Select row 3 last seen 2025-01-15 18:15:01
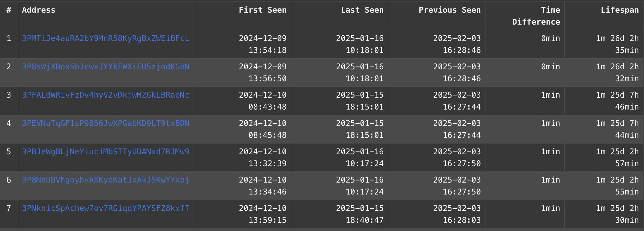This screenshot has height=231, width=644. point(360,101)
